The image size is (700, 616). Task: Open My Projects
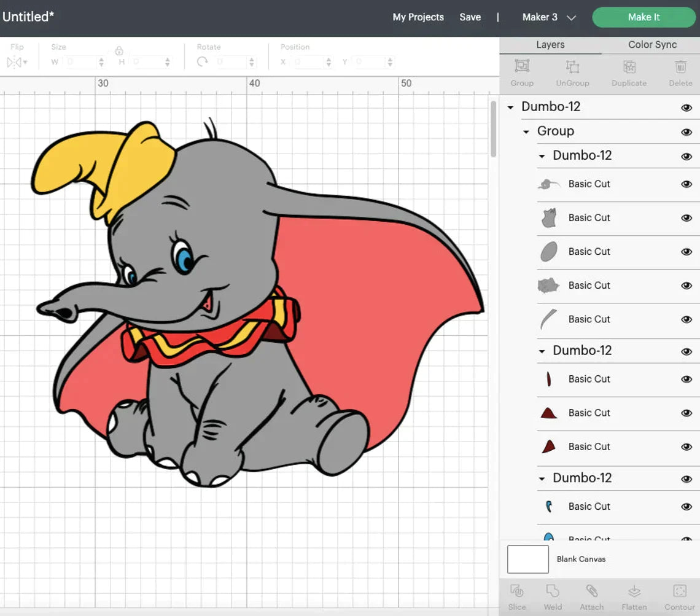click(x=418, y=17)
